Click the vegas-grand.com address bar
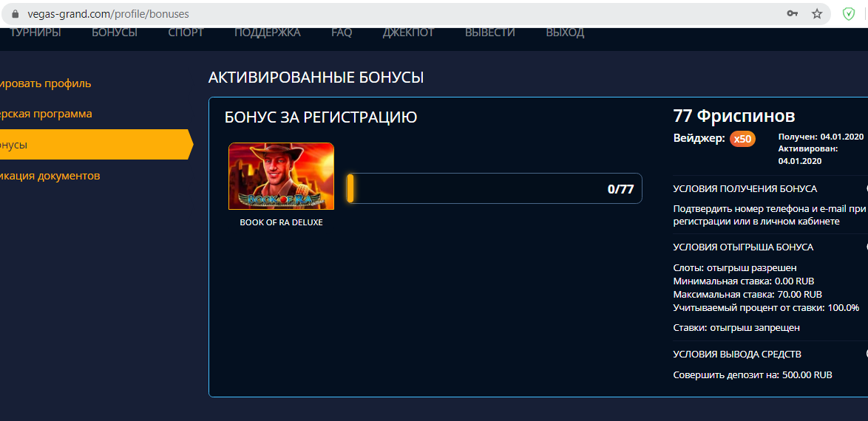868x421 pixels. tap(387, 14)
